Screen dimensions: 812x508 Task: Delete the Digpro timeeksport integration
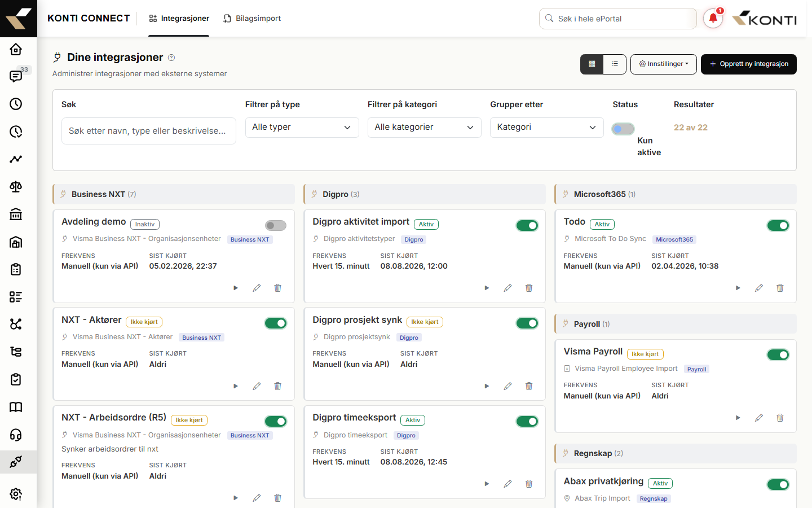tap(529, 484)
